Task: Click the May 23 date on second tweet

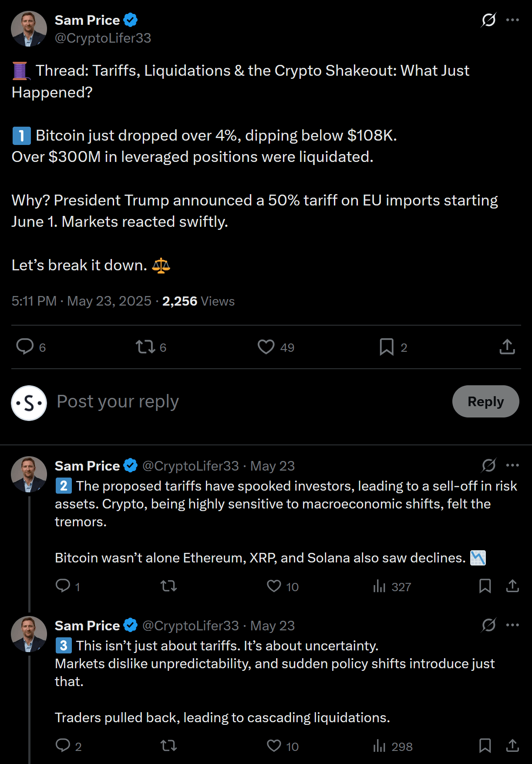Action: (273, 466)
